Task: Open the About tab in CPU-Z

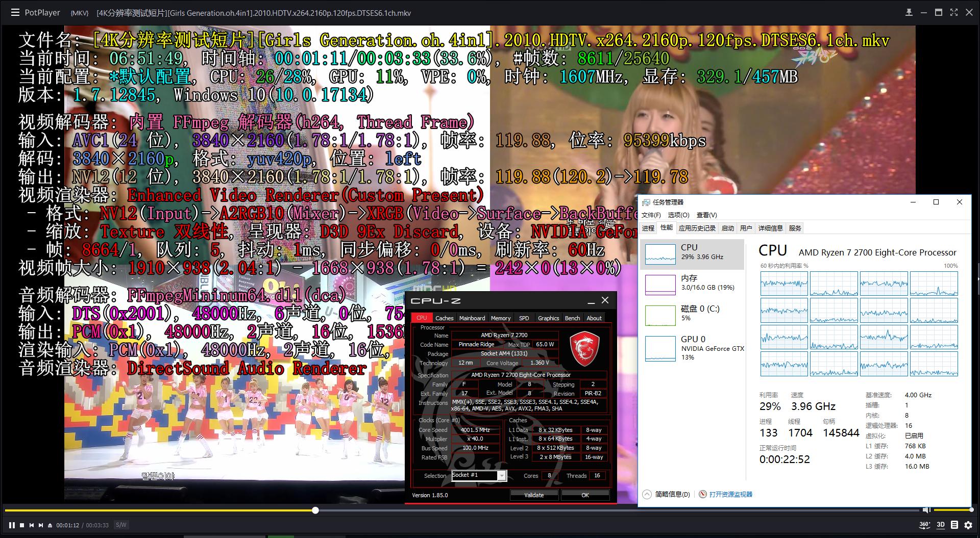Action: pyautogui.click(x=594, y=318)
